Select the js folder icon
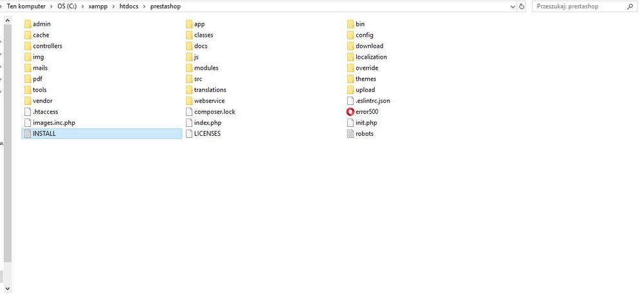 click(x=189, y=57)
